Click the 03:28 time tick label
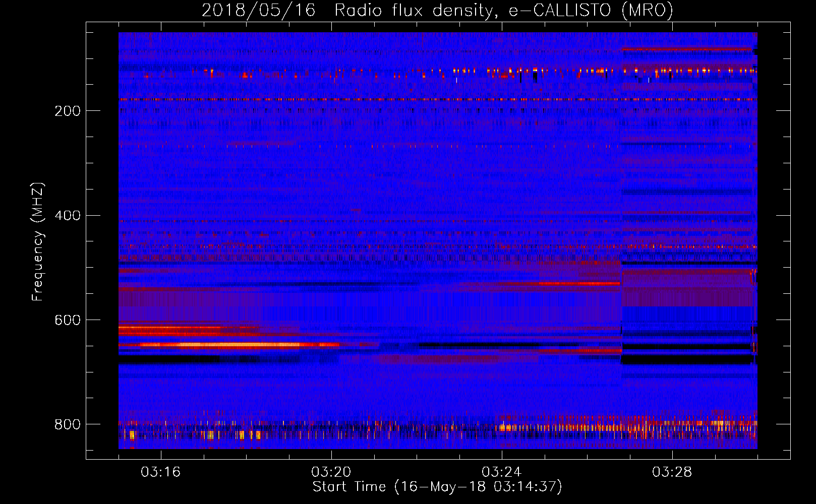The width and height of the screenshot is (816, 504). tap(672, 472)
